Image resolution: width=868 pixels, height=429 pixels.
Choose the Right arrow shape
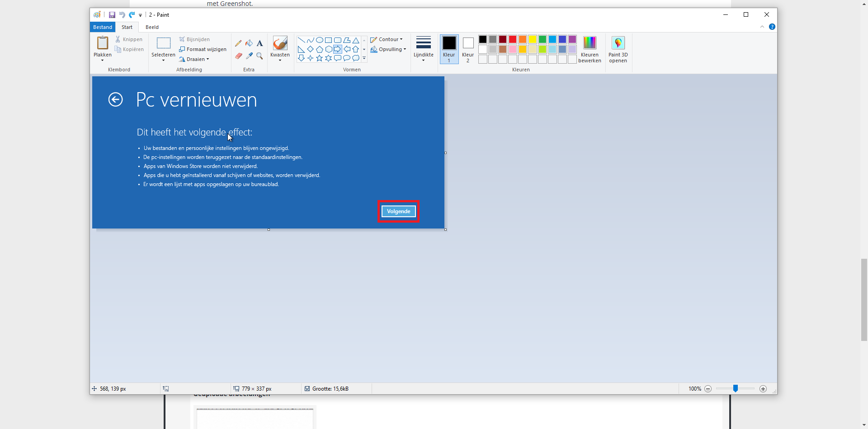pos(338,49)
